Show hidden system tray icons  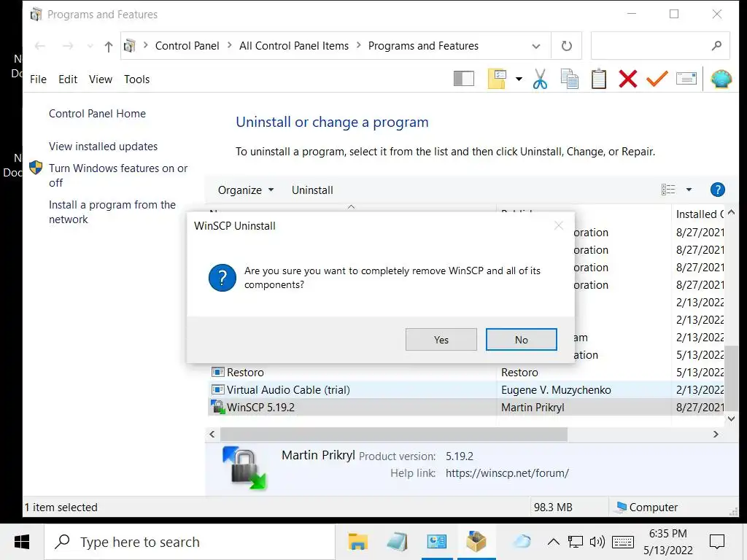tap(553, 542)
